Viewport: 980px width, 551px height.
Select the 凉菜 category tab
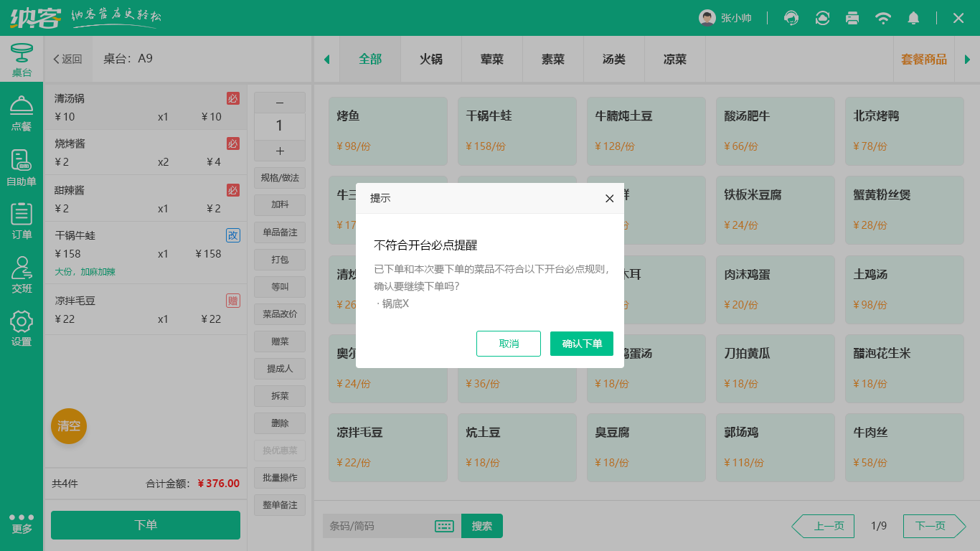click(x=675, y=59)
